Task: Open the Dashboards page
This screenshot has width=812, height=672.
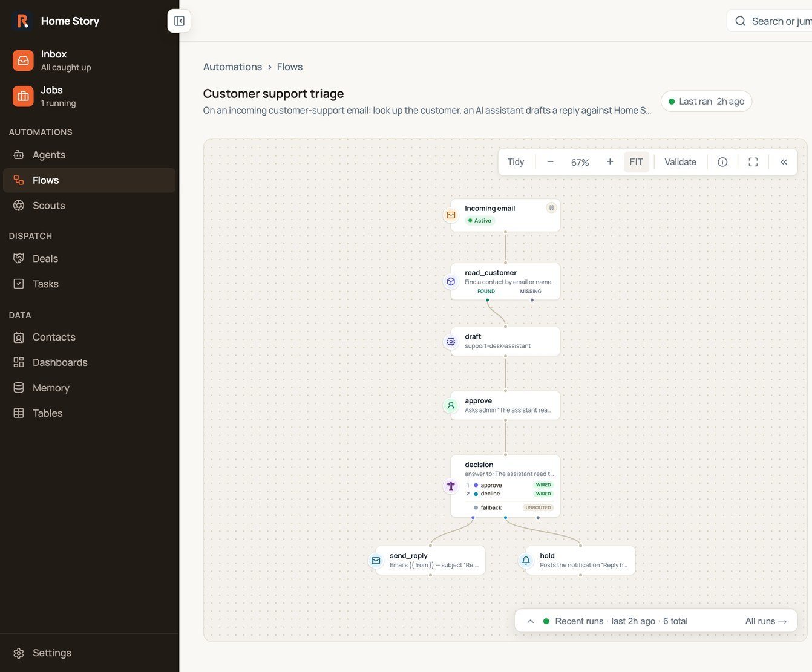Action: pyautogui.click(x=89, y=362)
